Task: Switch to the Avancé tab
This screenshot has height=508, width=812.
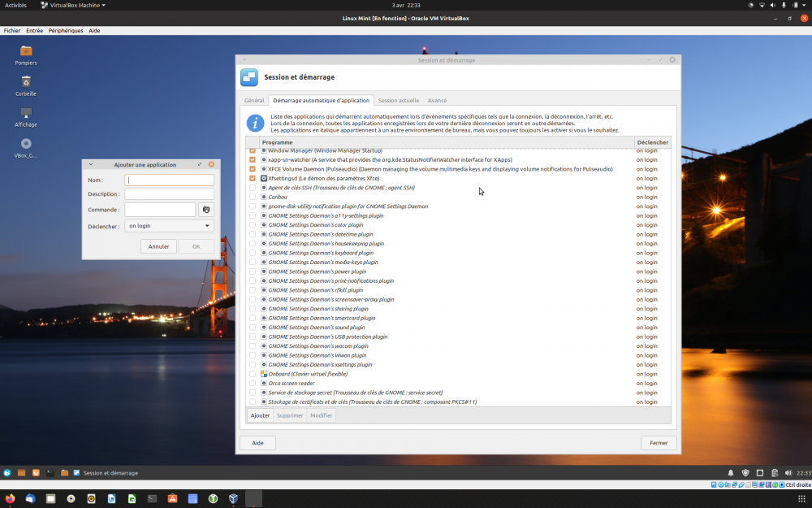Action: [437, 101]
